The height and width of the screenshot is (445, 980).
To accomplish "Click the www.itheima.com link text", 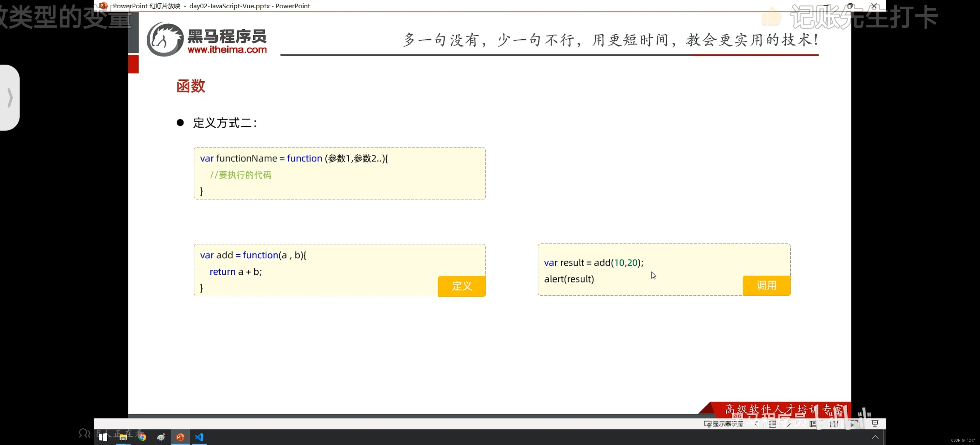I will [227, 49].
